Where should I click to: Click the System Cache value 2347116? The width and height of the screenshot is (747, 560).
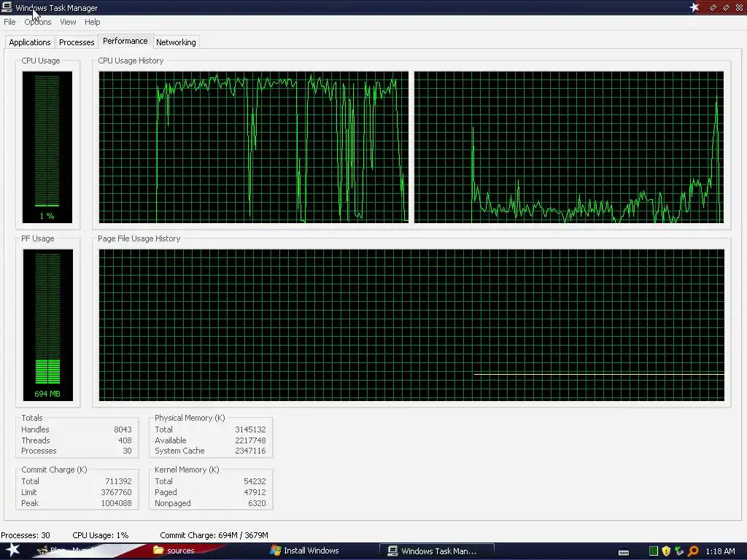[x=250, y=451]
